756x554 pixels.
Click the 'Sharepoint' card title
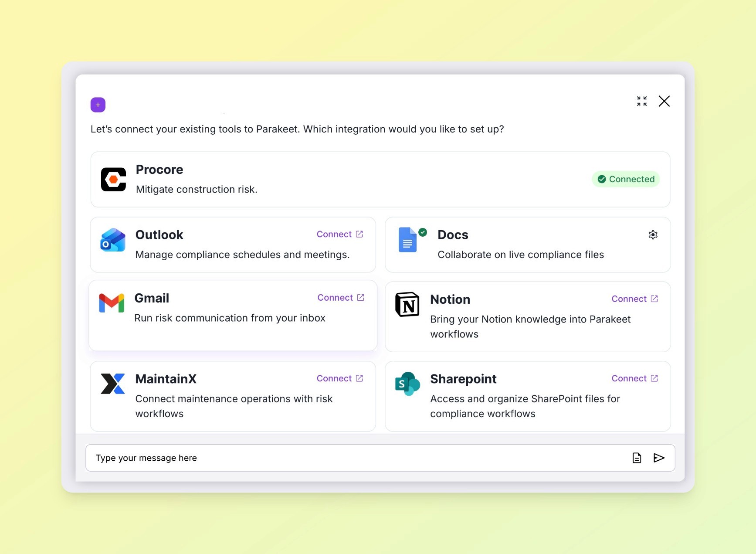click(463, 379)
